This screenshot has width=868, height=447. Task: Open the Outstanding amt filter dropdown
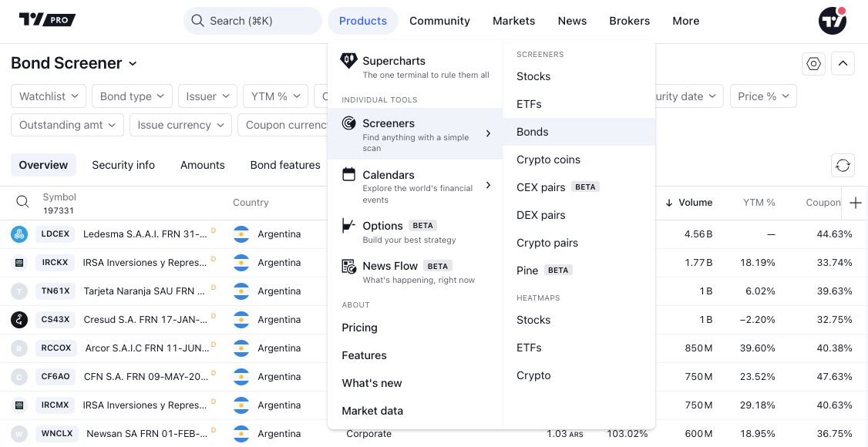pos(67,125)
